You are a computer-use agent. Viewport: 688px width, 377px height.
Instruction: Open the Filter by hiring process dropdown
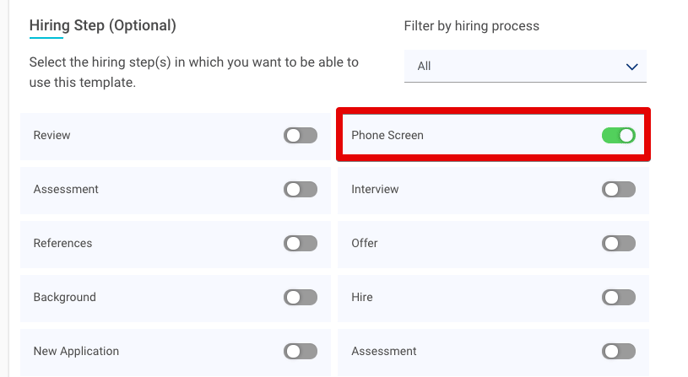(x=525, y=66)
